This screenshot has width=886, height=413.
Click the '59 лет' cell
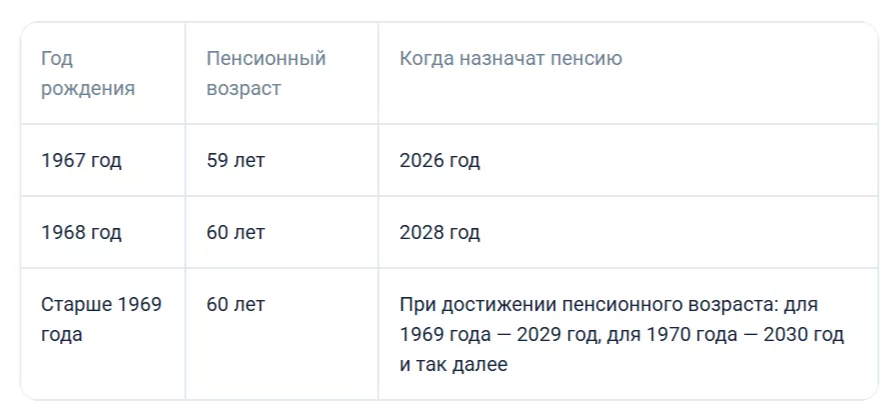236,161
